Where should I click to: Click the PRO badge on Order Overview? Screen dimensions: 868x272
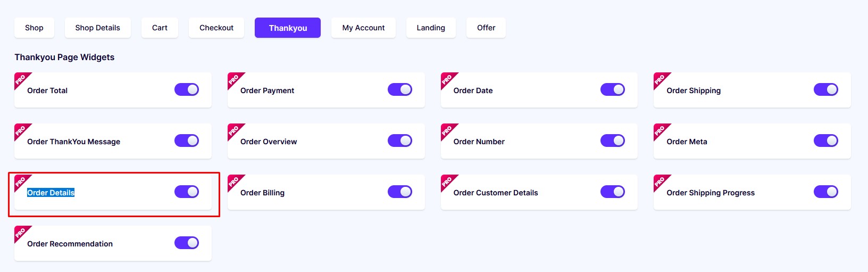(235, 130)
